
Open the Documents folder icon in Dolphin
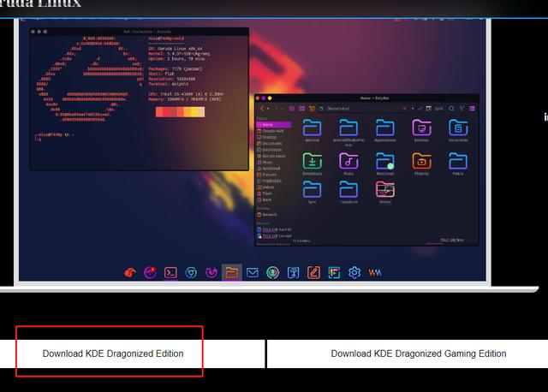coord(458,128)
